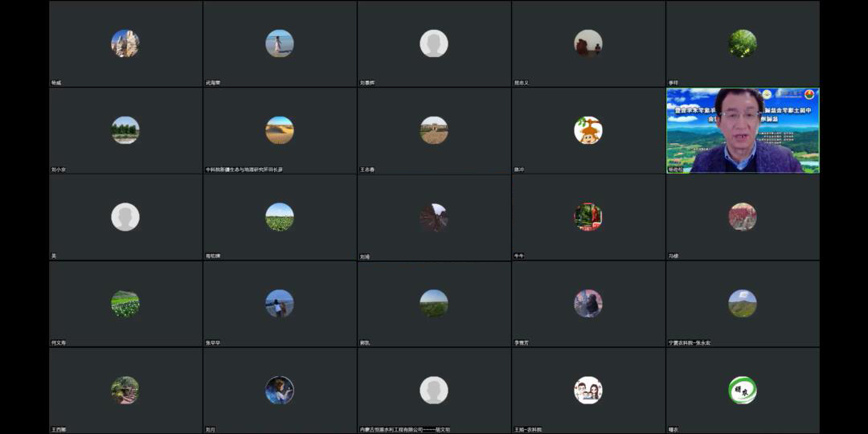This screenshot has height=434, width=868.
Task: Select the avatar with row of trees
Action: (x=125, y=130)
